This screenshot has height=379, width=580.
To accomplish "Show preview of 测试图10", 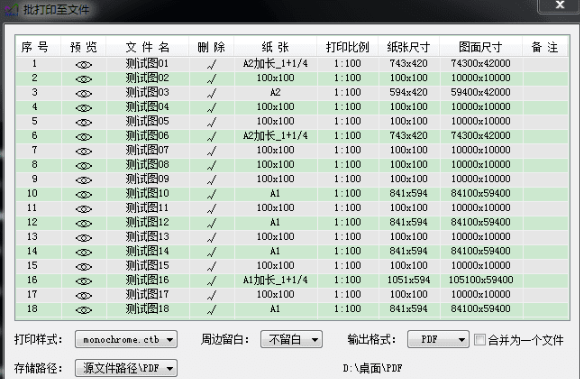I will pos(84,194).
